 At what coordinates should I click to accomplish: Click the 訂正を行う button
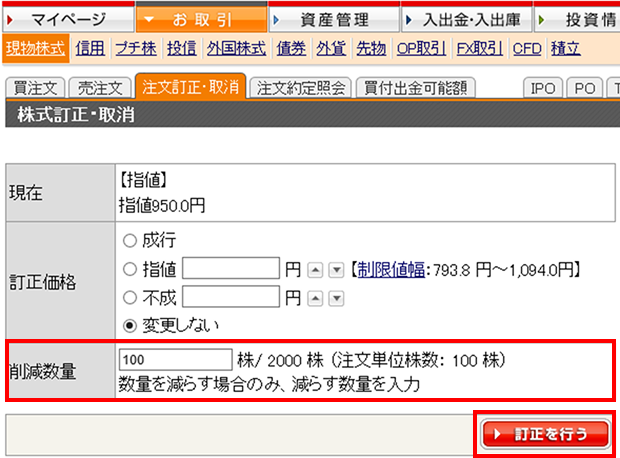(545, 434)
